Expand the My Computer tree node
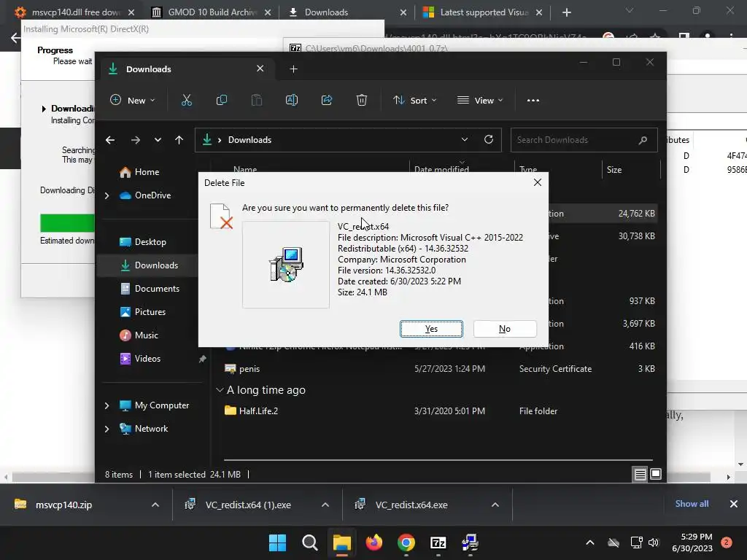 click(107, 405)
